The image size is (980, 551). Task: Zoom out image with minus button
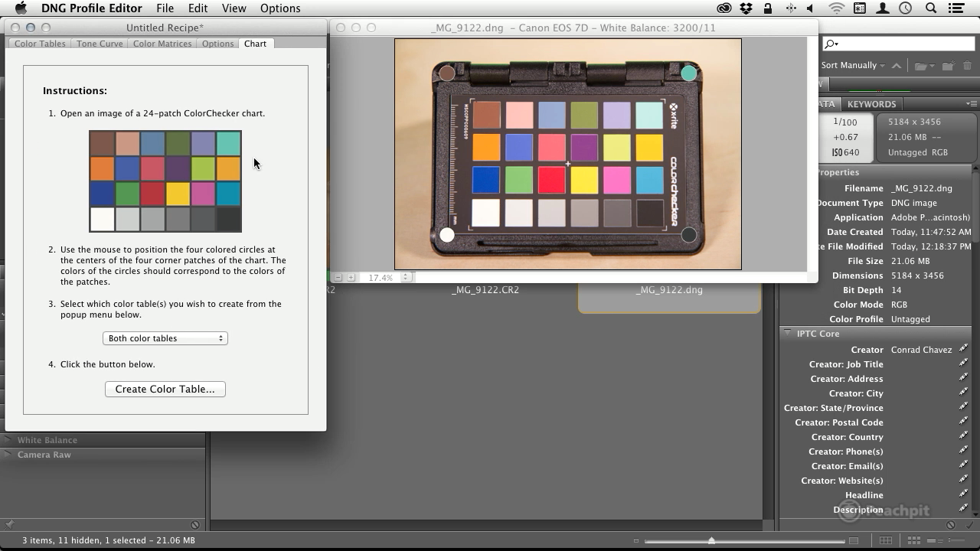[338, 277]
